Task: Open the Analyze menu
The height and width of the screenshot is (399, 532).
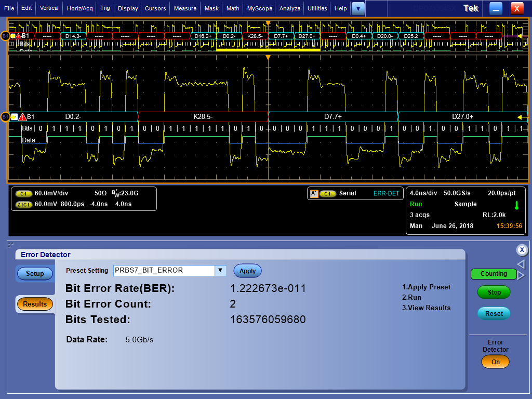Action: (289, 8)
